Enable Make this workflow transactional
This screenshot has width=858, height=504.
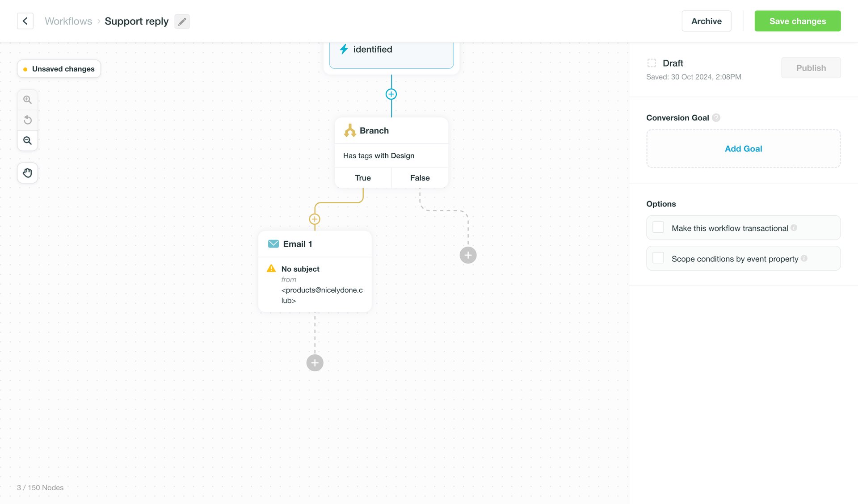658,227
